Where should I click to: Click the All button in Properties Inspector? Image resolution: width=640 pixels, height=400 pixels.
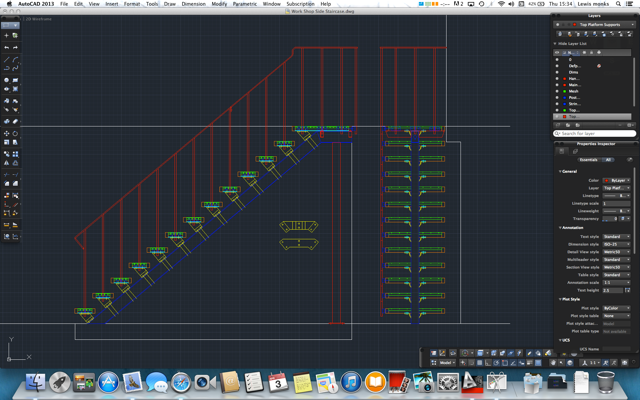pyautogui.click(x=608, y=160)
